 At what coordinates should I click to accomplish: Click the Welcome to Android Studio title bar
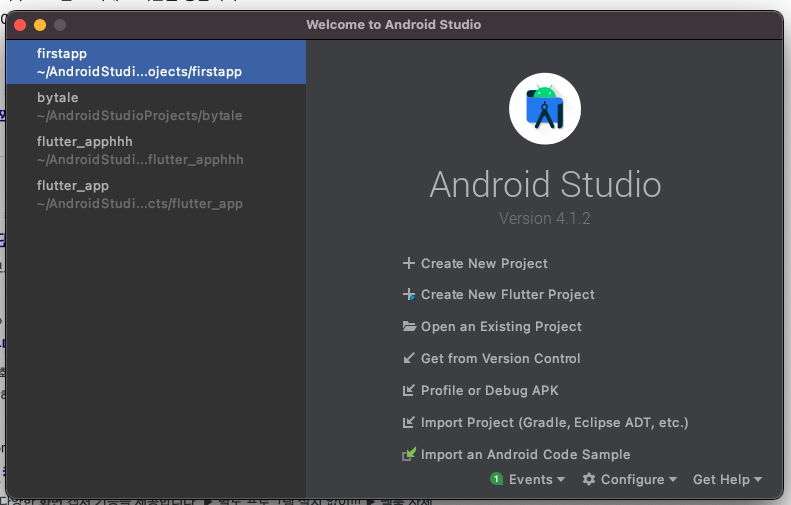tap(393, 24)
